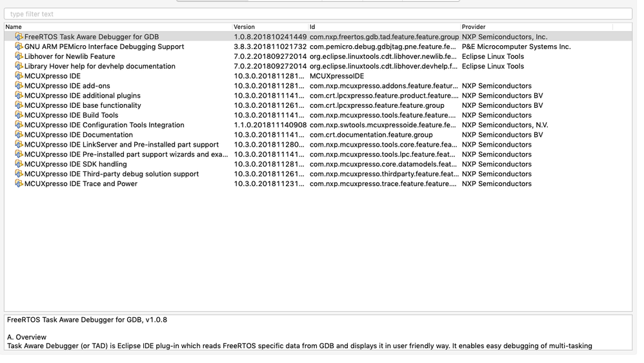The image size is (644, 363).
Task: Select 'MCUXpresso IDE add-ons' name
Action: 67,86
